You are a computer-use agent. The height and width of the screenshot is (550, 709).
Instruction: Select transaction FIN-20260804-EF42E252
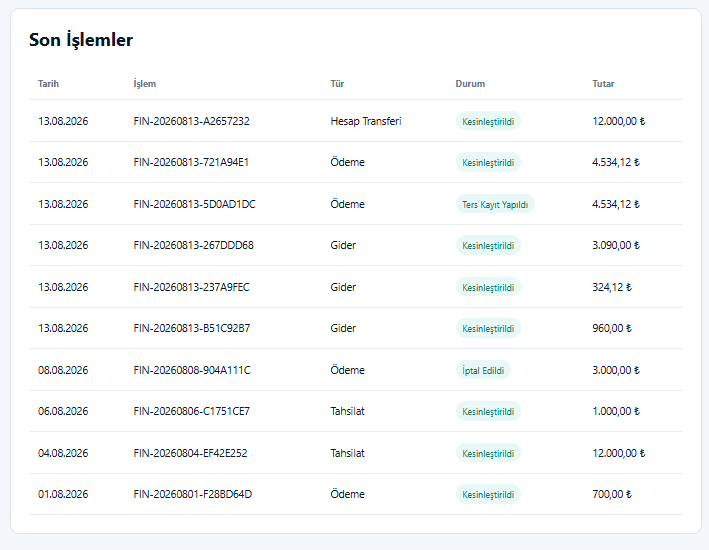click(x=190, y=453)
